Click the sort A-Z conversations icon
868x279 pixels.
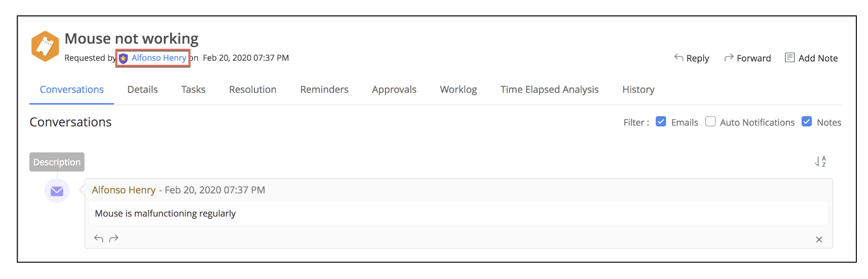pyautogui.click(x=820, y=161)
